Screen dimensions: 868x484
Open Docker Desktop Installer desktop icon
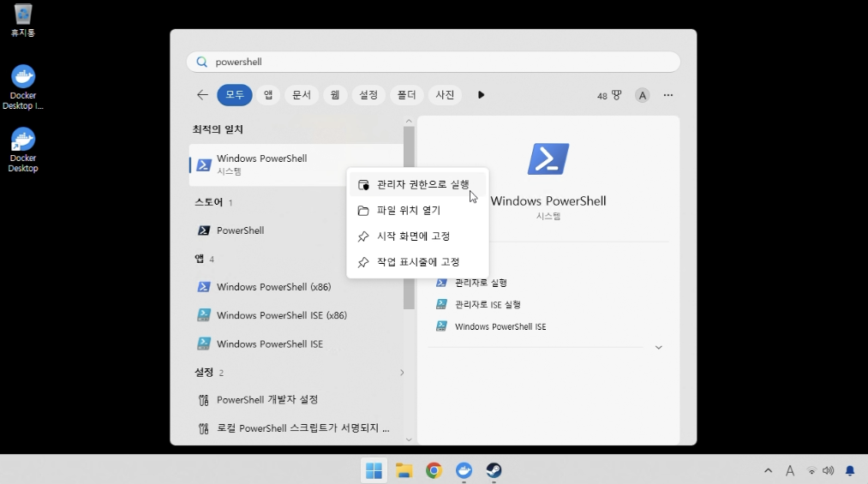[22, 87]
